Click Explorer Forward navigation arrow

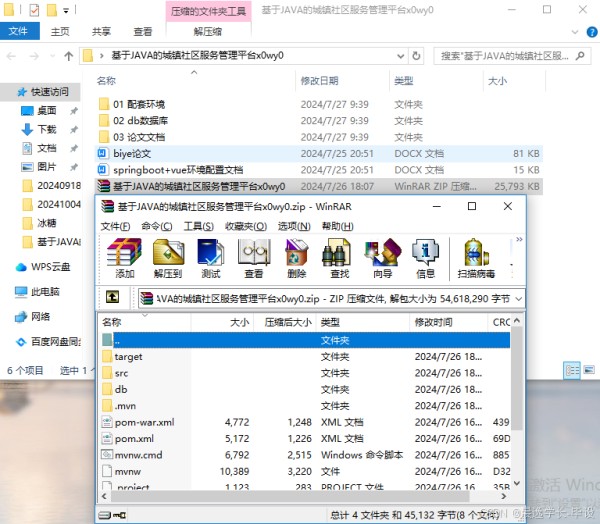[34, 56]
